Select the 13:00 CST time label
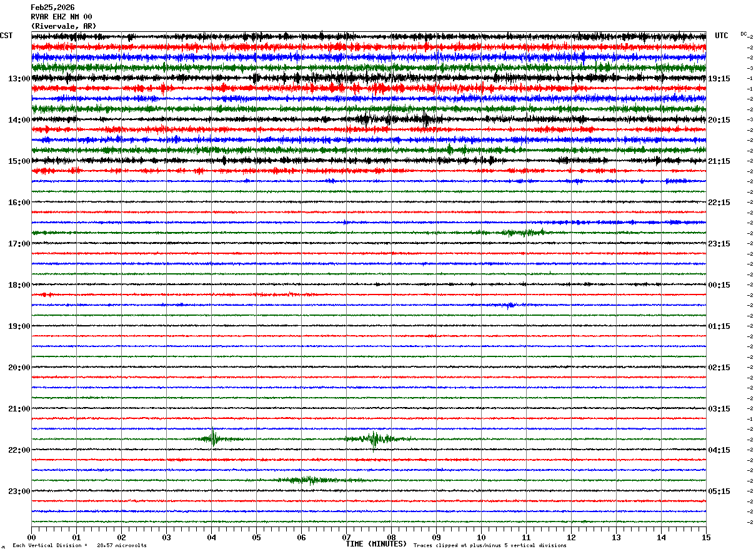 coord(19,79)
